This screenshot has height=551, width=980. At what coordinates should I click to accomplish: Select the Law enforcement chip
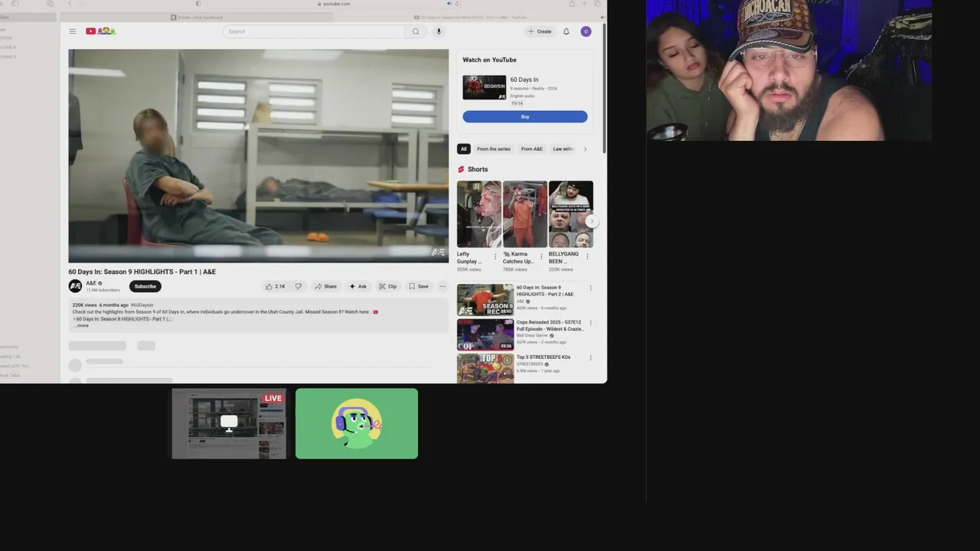(x=563, y=149)
